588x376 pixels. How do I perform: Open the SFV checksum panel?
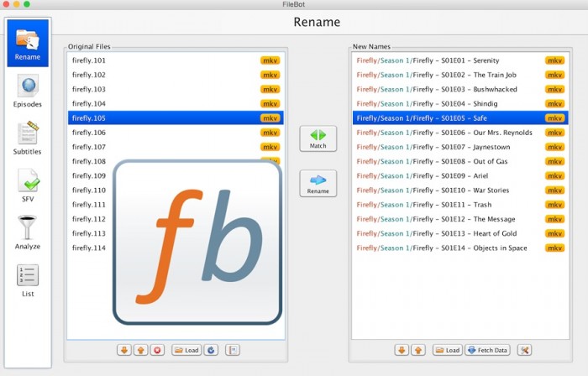[x=28, y=185]
